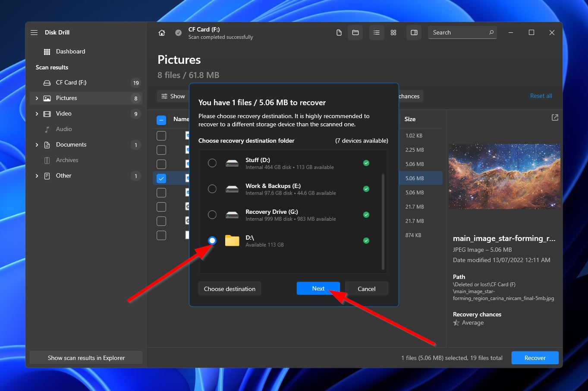The width and height of the screenshot is (588, 391).
Task: Open Video category in sidebar
Action: (x=86, y=114)
